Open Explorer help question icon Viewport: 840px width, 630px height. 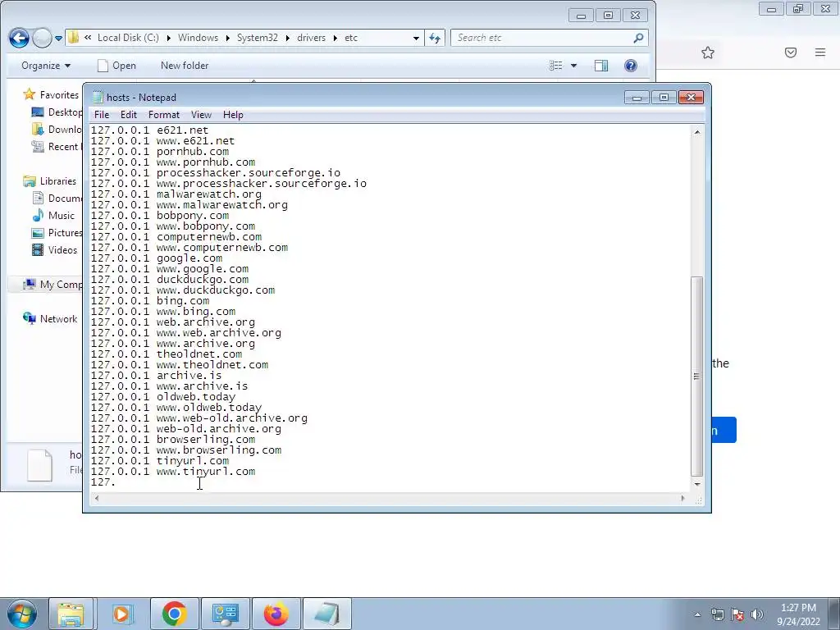(x=631, y=66)
